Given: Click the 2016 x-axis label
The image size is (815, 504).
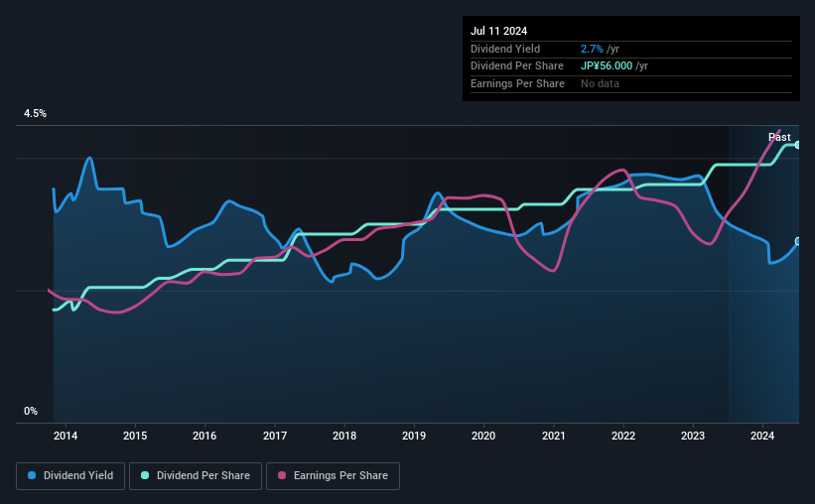Looking at the screenshot, I should point(204,436).
